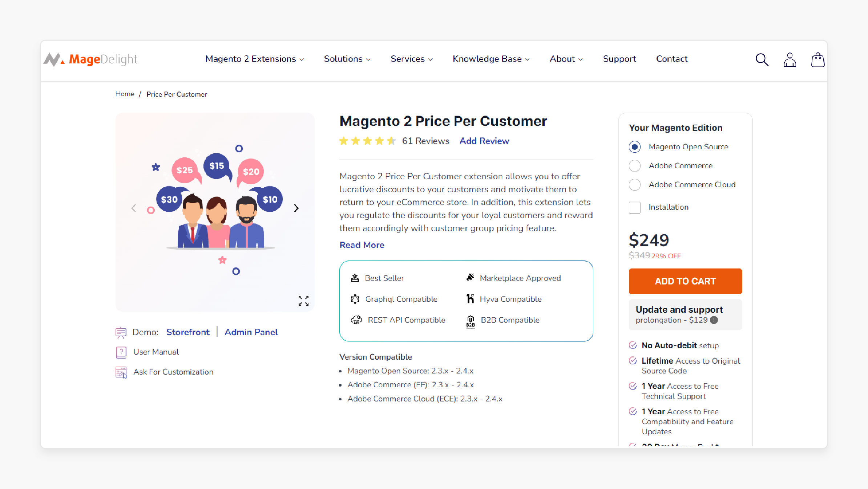The width and height of the screenshot is (868, 489).
Task: Click the star rating icons
Action: [x=367, y=141]
